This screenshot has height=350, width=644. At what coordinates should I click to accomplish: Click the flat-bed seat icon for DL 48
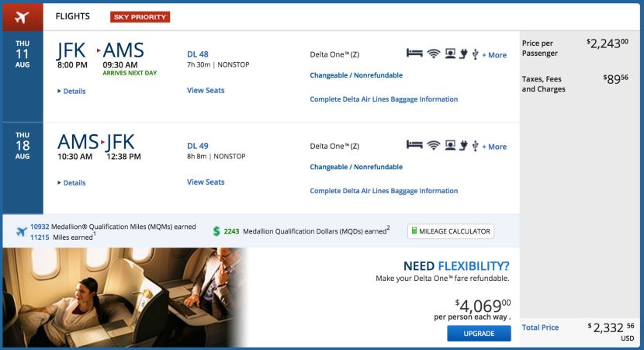coord(414,54)
